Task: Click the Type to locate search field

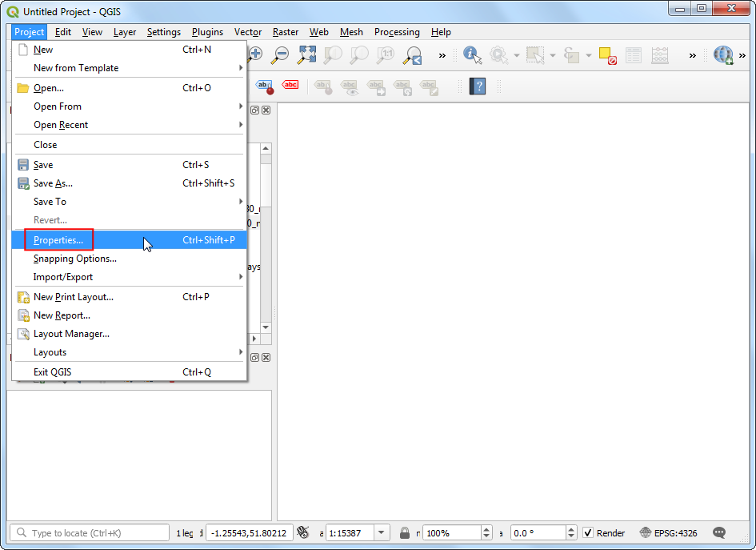Action: click(90, 532)
